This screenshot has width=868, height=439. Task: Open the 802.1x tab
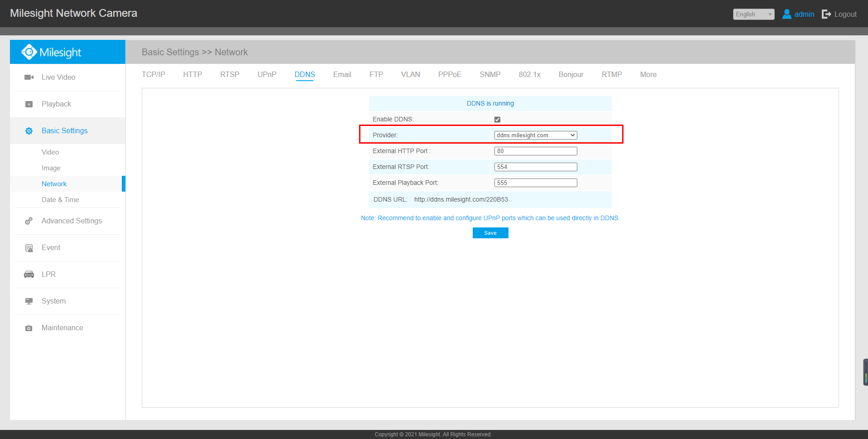coord(530,75)
